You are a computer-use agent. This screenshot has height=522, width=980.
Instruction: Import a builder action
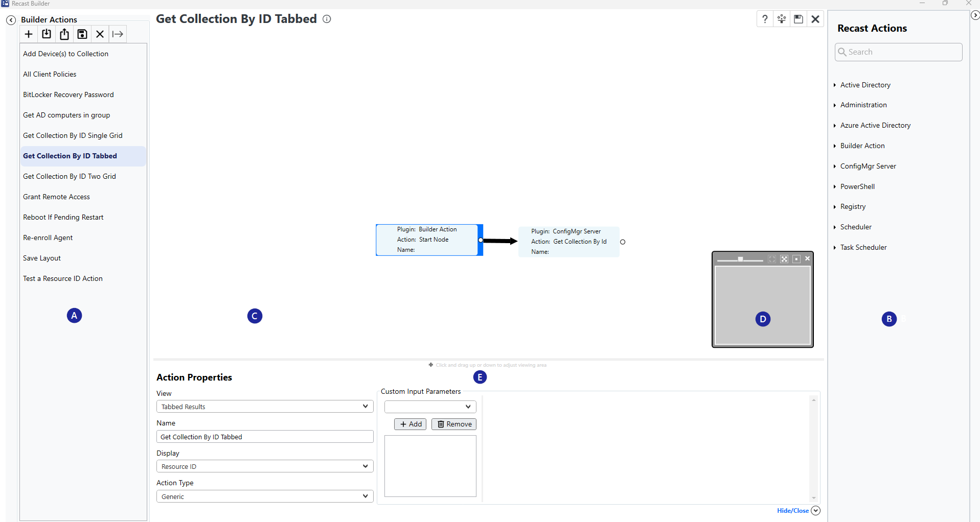[47, 34]
